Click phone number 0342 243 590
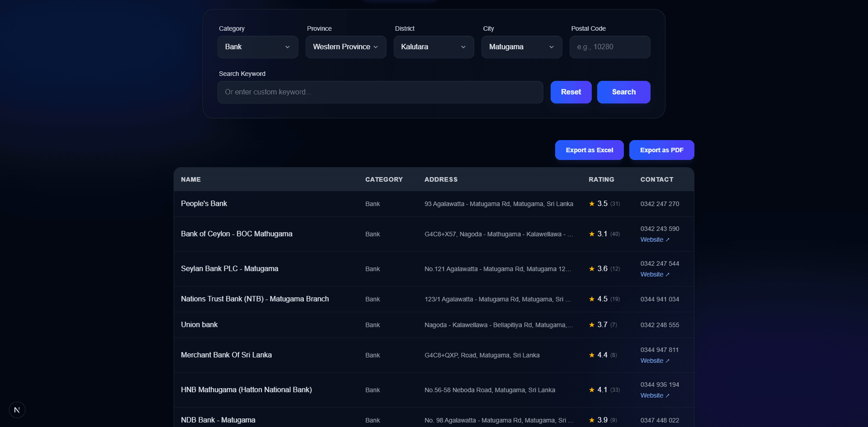Image resolution: width=868 pixels, height=427 pixels. 660,229
